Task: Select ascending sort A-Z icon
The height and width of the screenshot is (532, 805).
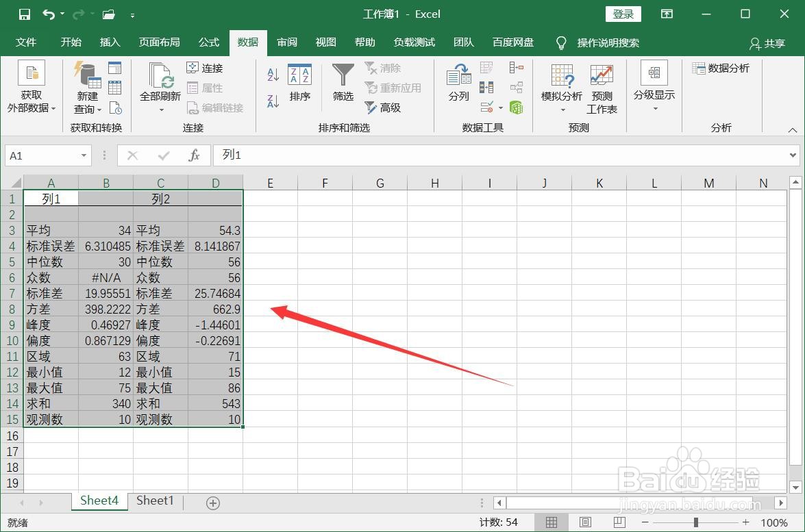Action: coord(271,74)
